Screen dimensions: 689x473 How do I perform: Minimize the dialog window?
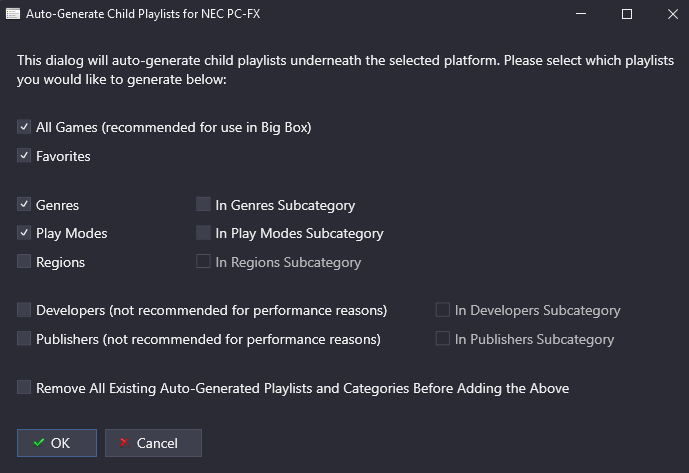(x=581, y=14)
